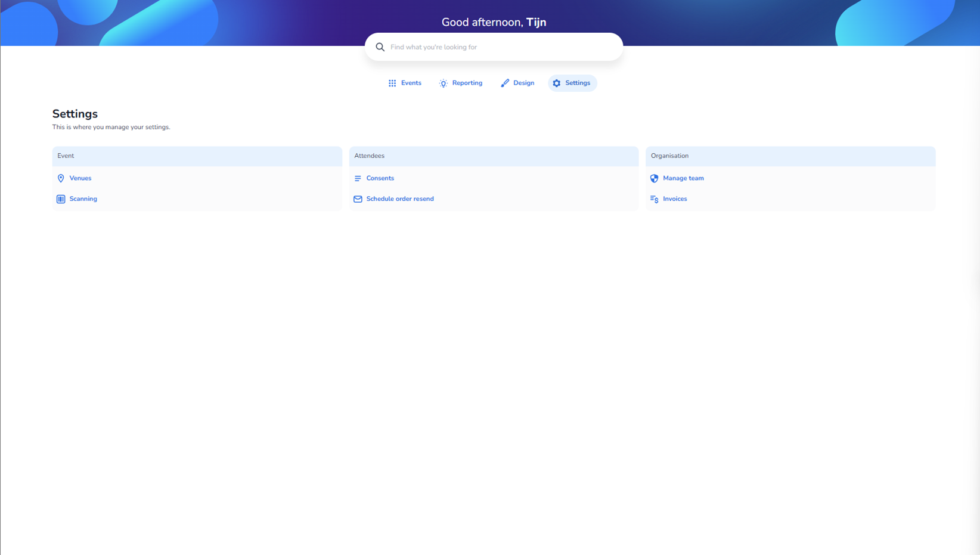Switch to the Events tab

pyautogui.click(x=411, y=83)
